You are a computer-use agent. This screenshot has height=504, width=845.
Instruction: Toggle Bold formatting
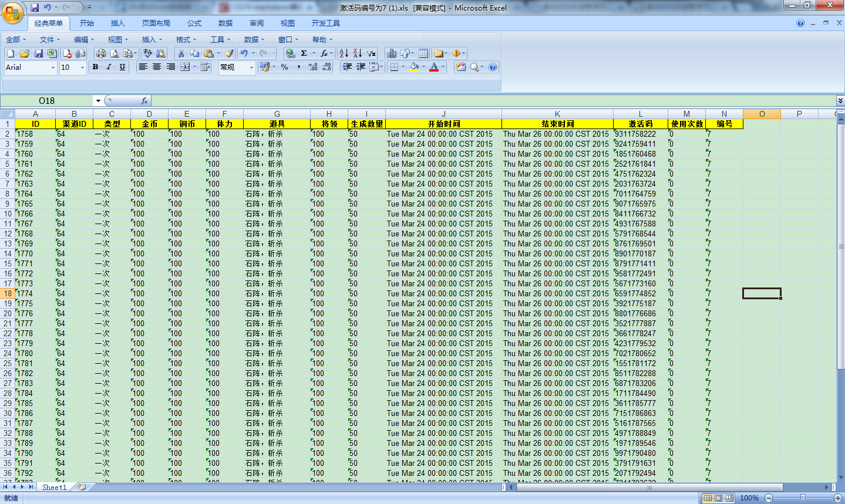click(x=95, y=67)
